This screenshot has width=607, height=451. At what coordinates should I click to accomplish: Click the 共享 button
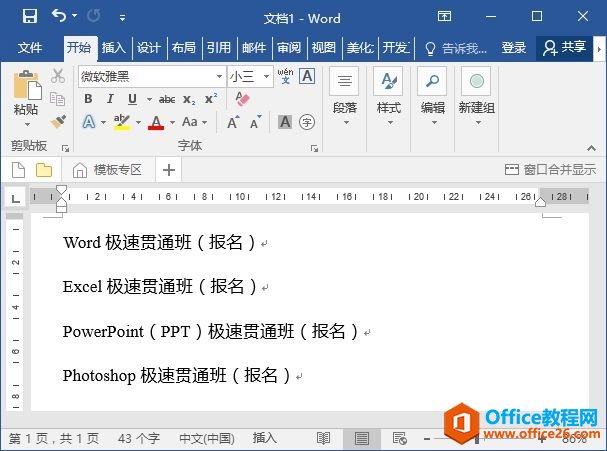[564, 48]
